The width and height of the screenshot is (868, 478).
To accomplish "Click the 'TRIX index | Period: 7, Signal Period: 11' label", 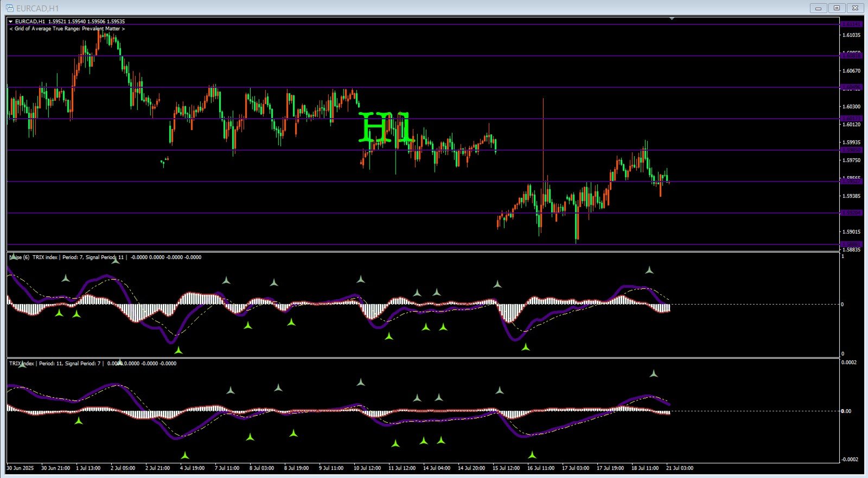I will pos(79,257).
